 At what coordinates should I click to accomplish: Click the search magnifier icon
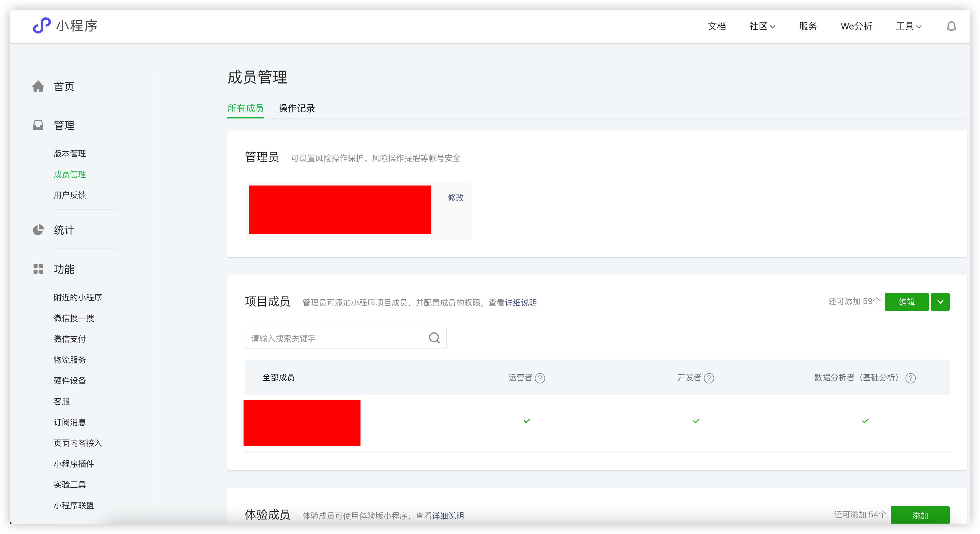[434, 338]
